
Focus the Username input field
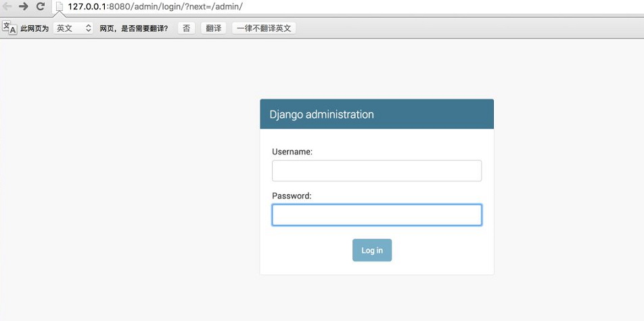[377, 171]
